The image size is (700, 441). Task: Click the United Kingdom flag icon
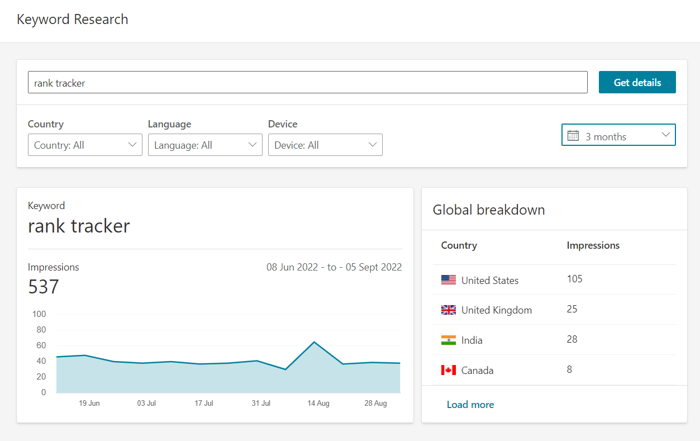[448, 310]
